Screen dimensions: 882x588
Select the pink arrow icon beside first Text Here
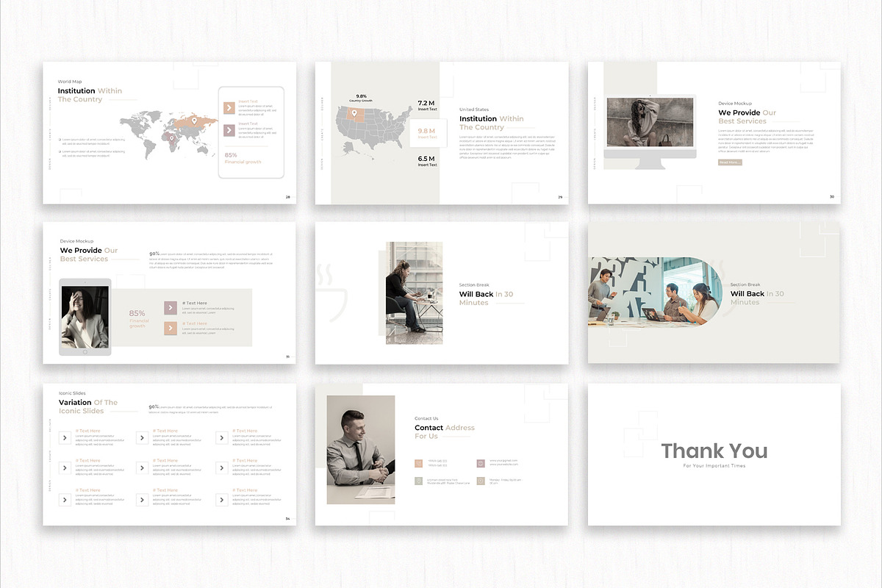coord(171,308)
